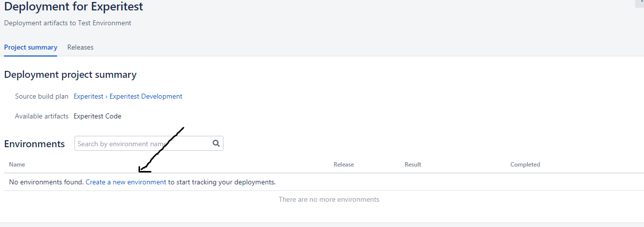The height and width of the screenshot is (227, 644).
Task: Switch to the Releases tab
Action: [x=80, y=48]
